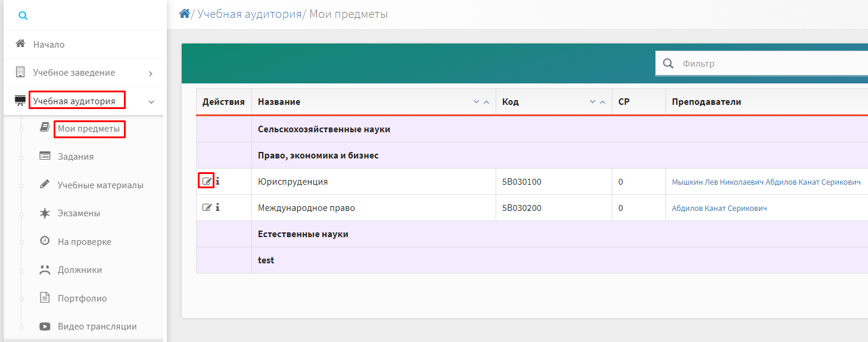The width and height of the screenshot is (868, 342).
Task: Click teachers link in Юриспруденция row
Action: point(766,182)
